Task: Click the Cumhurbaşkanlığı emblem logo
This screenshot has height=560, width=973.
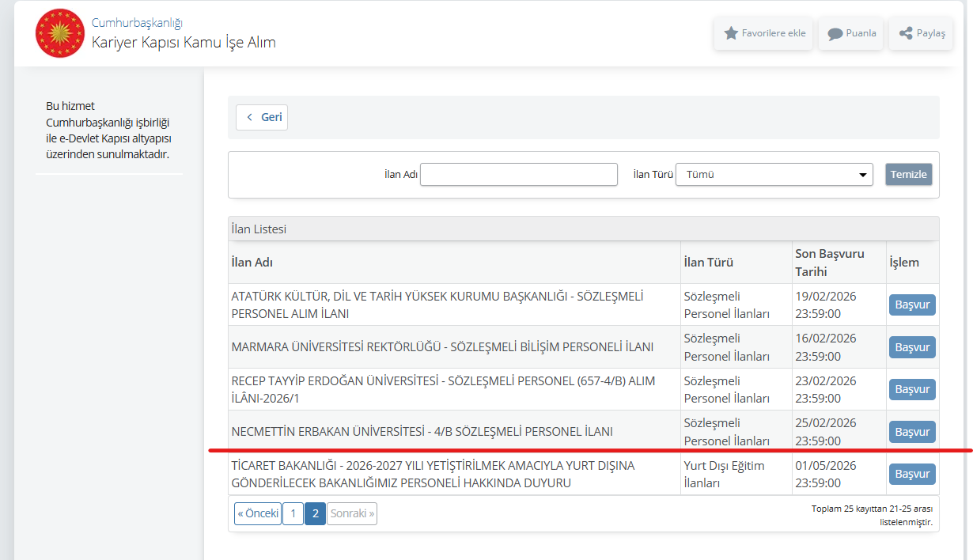Action: coord(59,33)
